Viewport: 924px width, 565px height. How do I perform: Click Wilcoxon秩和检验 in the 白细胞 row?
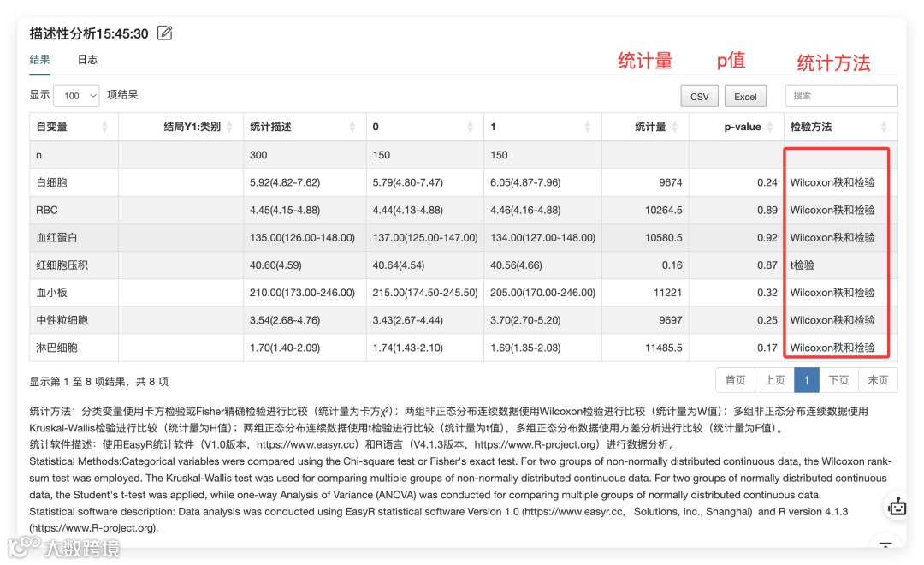click(x=832, y=182)
